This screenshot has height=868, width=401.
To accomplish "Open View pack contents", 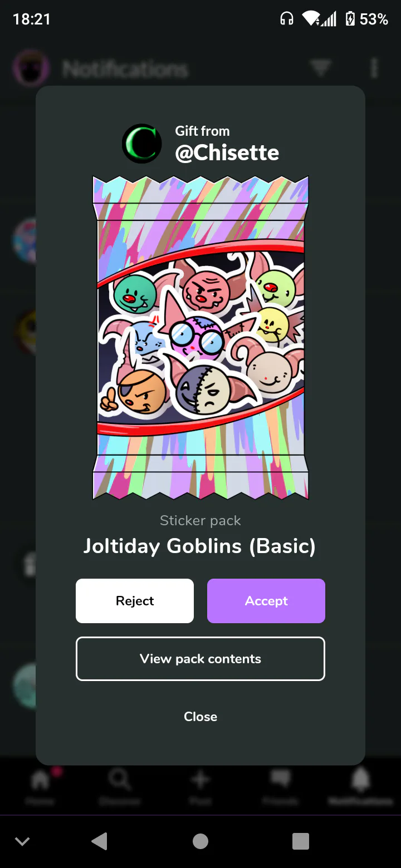I will [200, 659].
